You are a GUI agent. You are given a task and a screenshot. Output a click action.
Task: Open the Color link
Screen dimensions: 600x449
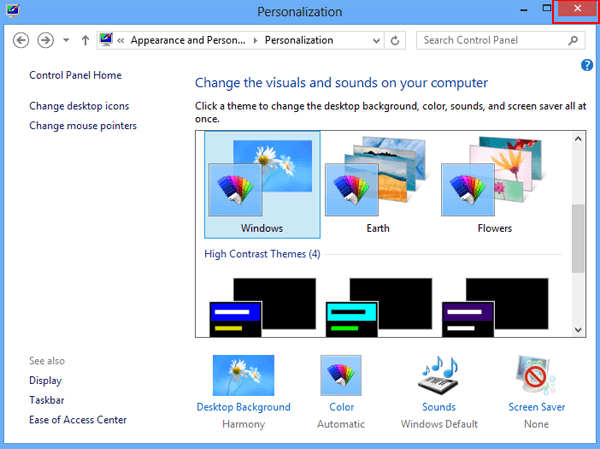pyautogui.click(x=341, y=407)
